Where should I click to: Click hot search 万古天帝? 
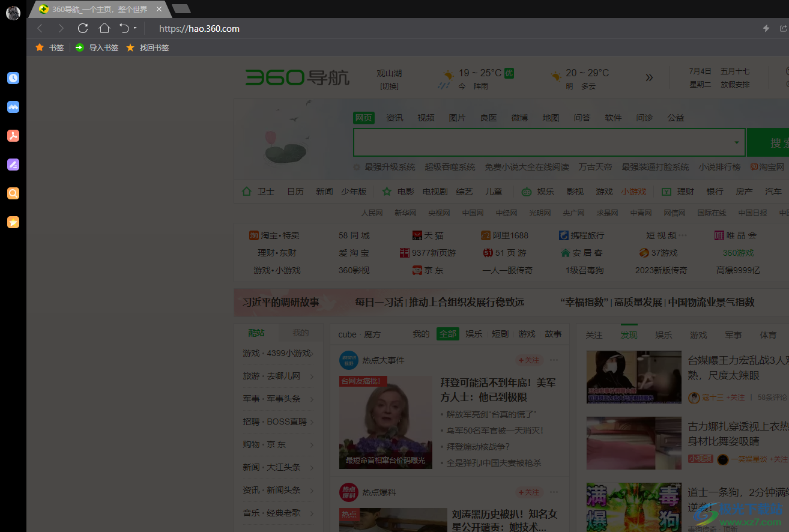(x=595, y=167)
